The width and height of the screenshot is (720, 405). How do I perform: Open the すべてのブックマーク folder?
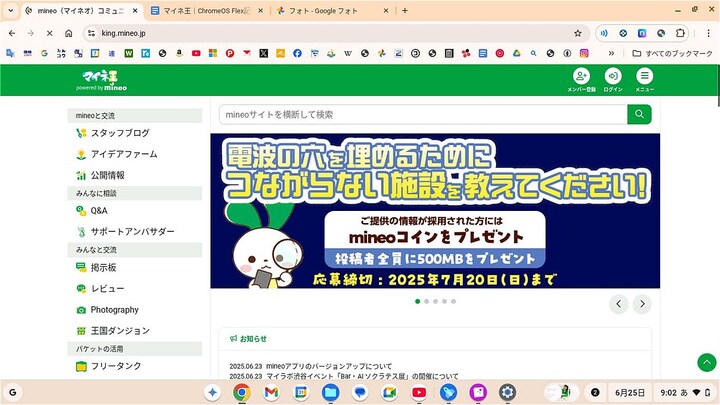(x=672, y=53)
